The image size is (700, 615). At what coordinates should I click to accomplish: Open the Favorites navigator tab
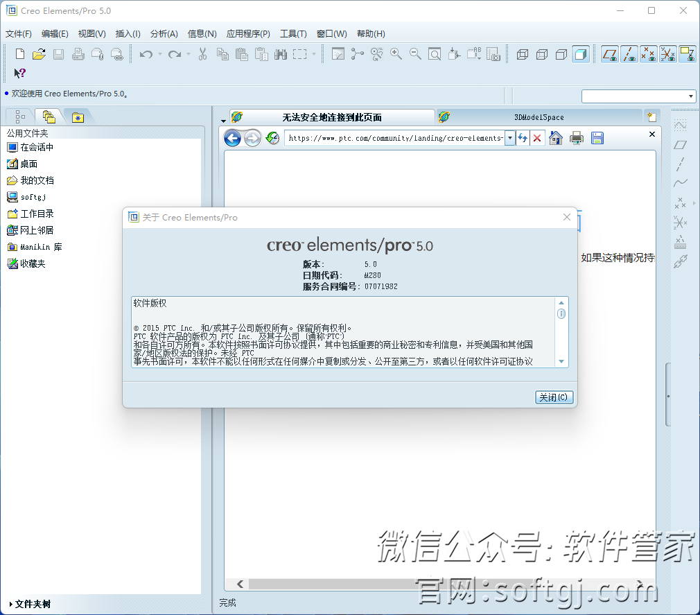[78, 117]
